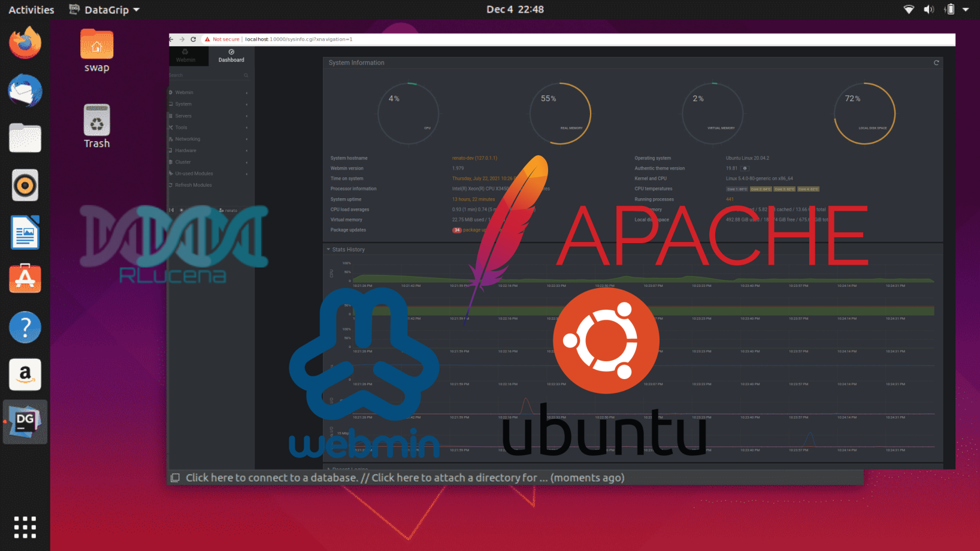The image size is (980, 551).
Task: Click the CPU 4% gauge
Action: pos(409,113)
